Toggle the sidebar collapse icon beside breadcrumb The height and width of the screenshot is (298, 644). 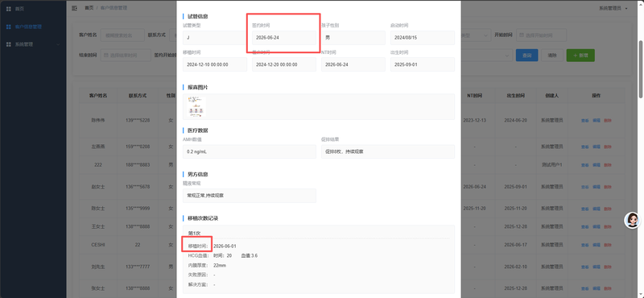(74, 8)
